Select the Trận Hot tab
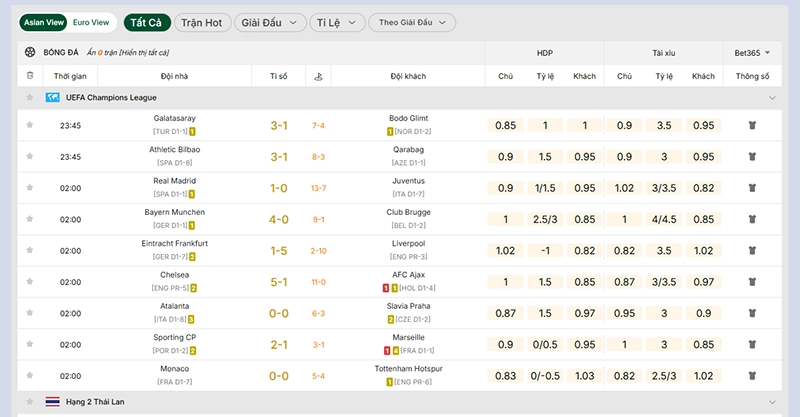Viewport: 800px width, 417px height. [201, 22]
